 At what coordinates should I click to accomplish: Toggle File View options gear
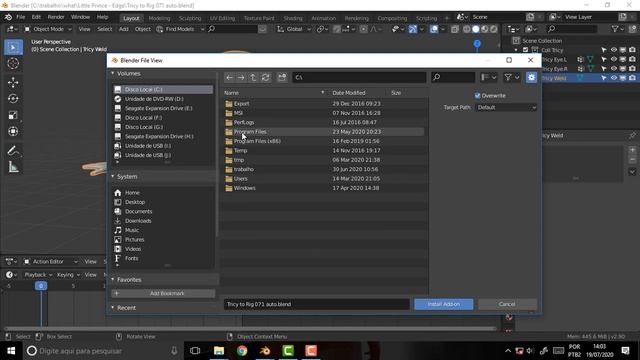tap(531, 77)
